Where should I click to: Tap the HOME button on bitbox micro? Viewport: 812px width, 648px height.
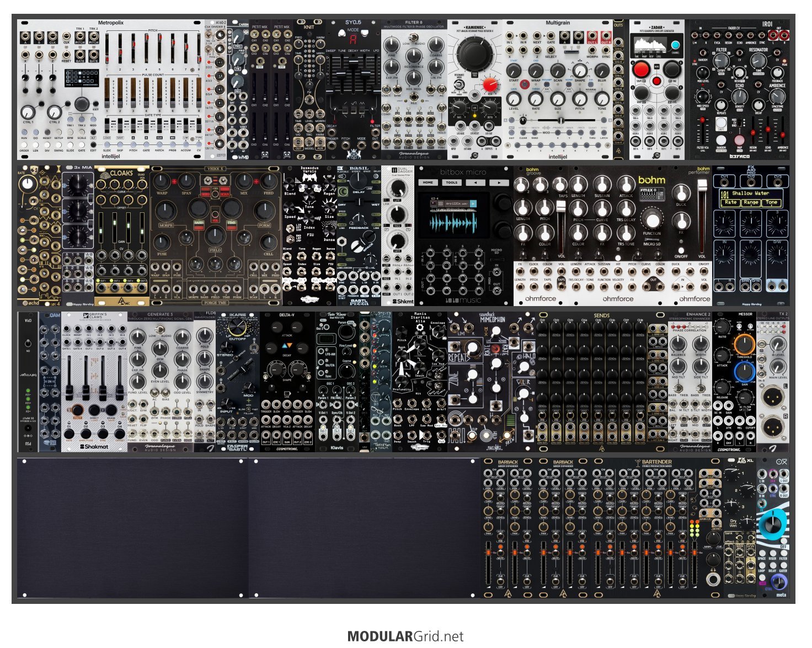[428, 183]
